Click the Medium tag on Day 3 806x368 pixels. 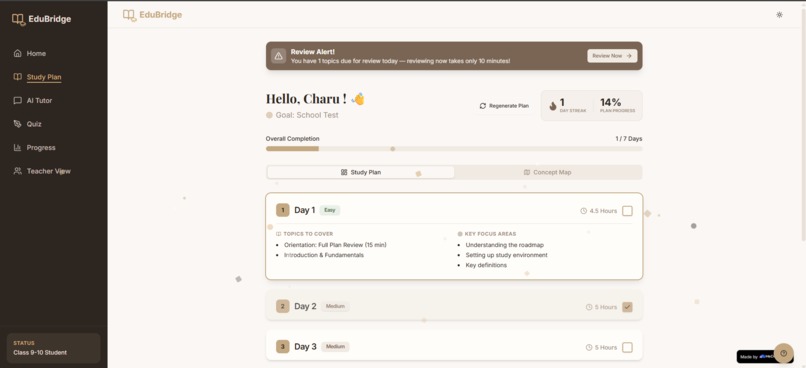(x=335, y=347)
